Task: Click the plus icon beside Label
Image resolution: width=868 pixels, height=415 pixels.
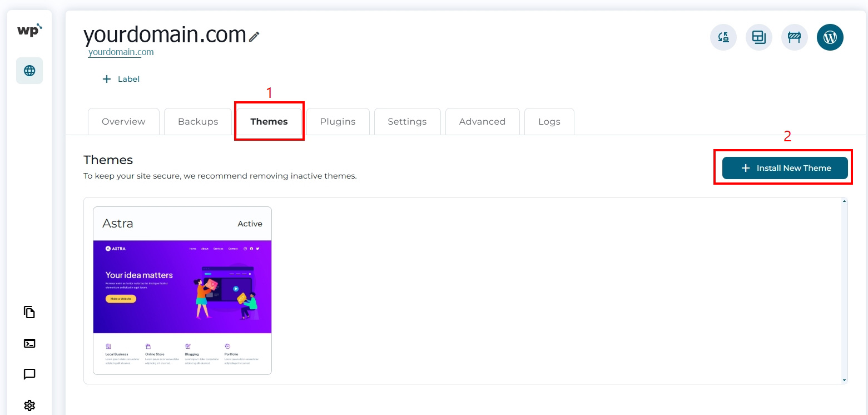Action: click(107, 79)
